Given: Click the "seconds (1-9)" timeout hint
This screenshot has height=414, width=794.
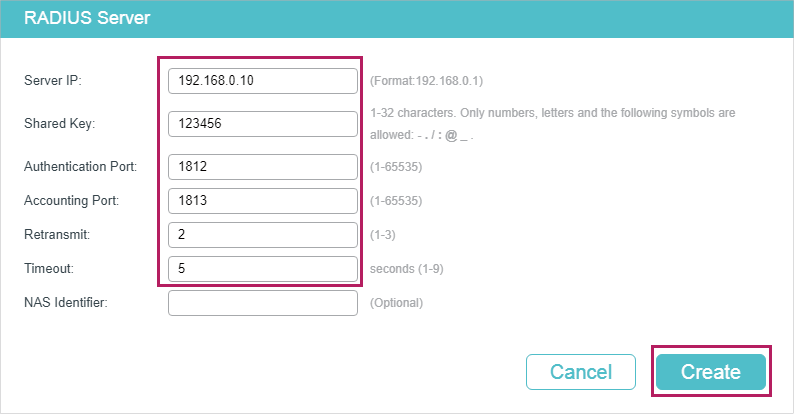Looking at the screenshot, I should [x=407, y=269].
